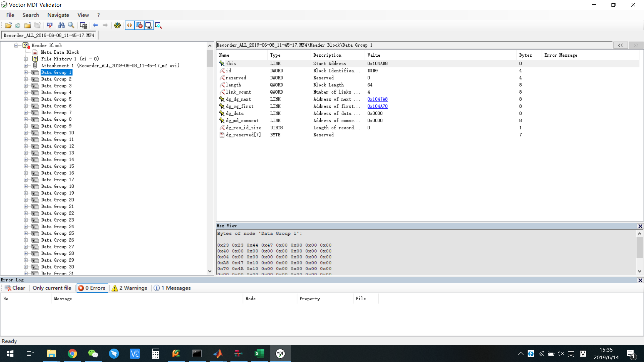Select the magnifier search icon on the toolbar
This screenshot has height=362, width=644.
[x=71, y=25]
